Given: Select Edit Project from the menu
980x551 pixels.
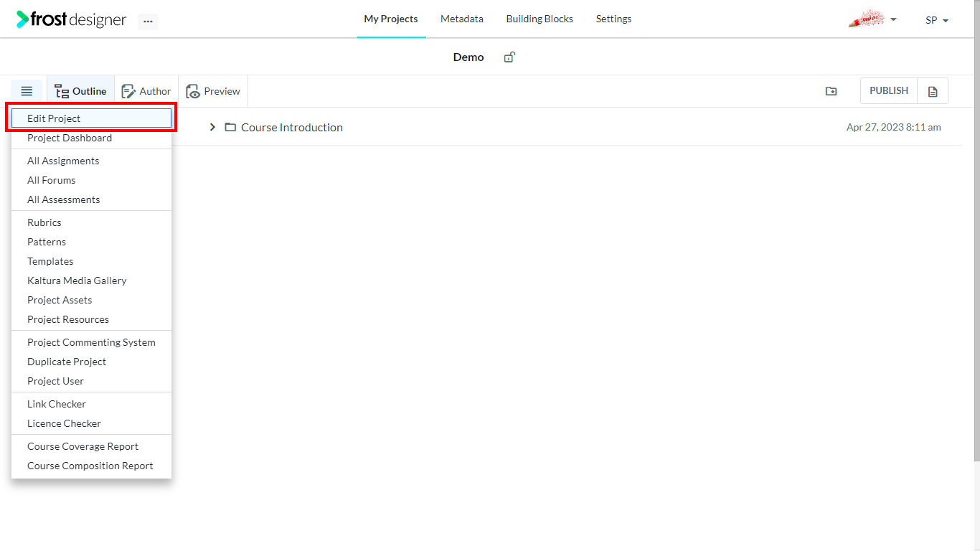Looking at the screenshot, I should pos(91,118).
